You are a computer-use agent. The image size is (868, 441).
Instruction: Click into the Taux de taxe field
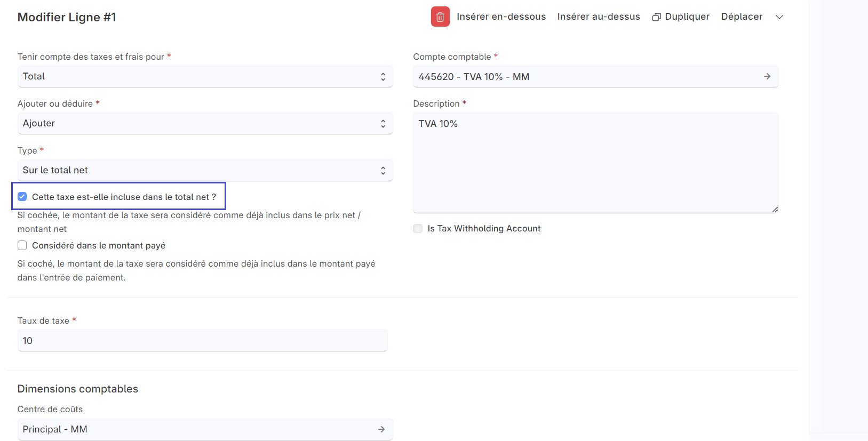pos(202,341)
